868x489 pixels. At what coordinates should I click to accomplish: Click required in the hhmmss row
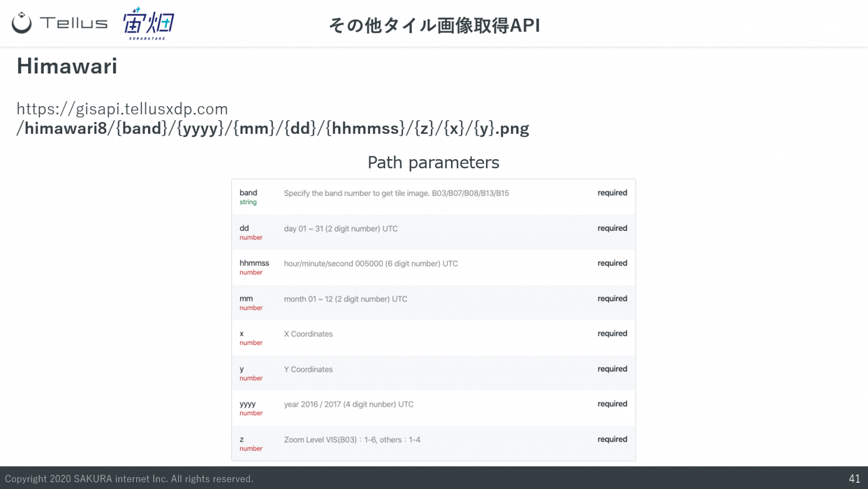coord(613,263)
